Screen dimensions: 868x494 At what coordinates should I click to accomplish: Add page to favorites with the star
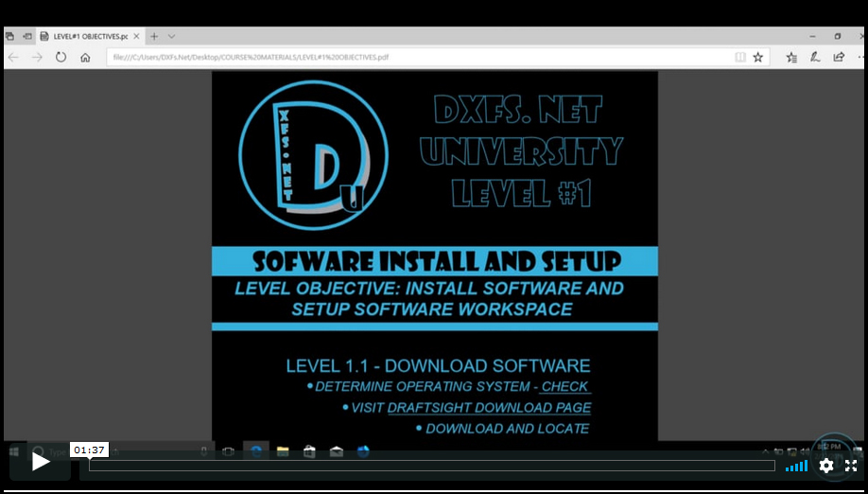(757, 57)
